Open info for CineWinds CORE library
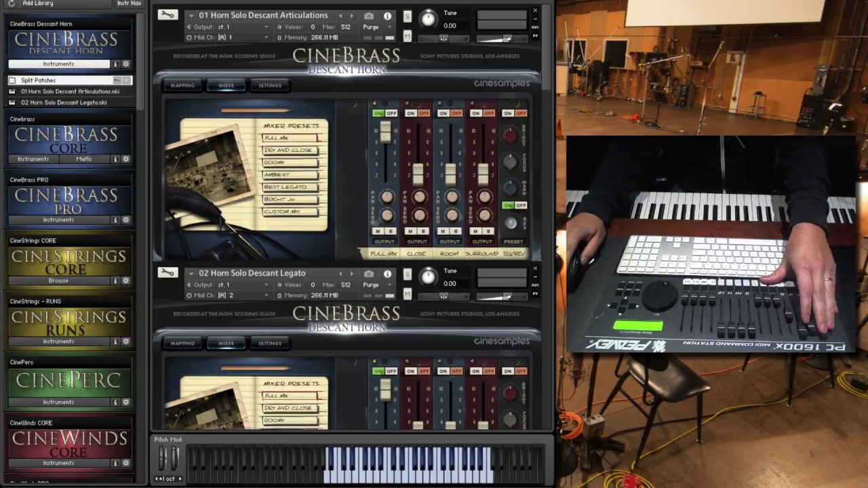This screenshot has height=488, width=868. click(x=115, y=463)
